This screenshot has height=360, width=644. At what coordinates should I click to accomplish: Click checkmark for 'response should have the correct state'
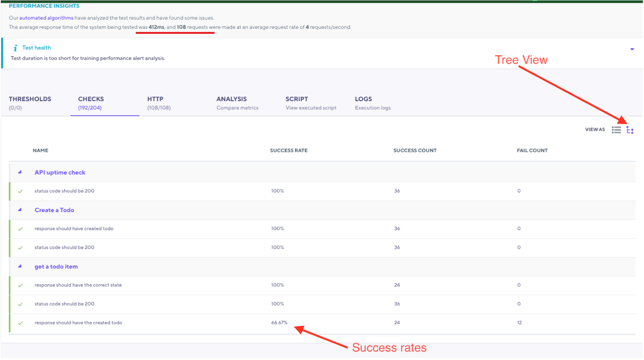[x=20, y=286]
